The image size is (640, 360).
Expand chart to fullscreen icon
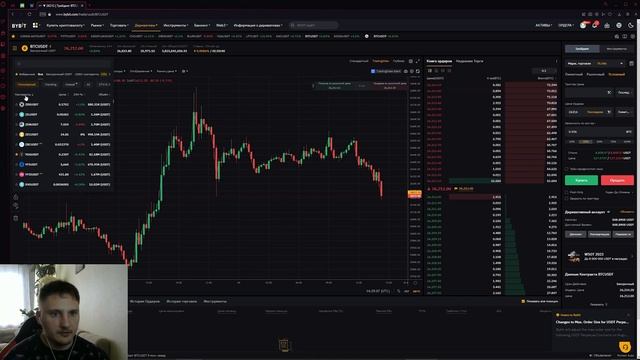(417, 61)
